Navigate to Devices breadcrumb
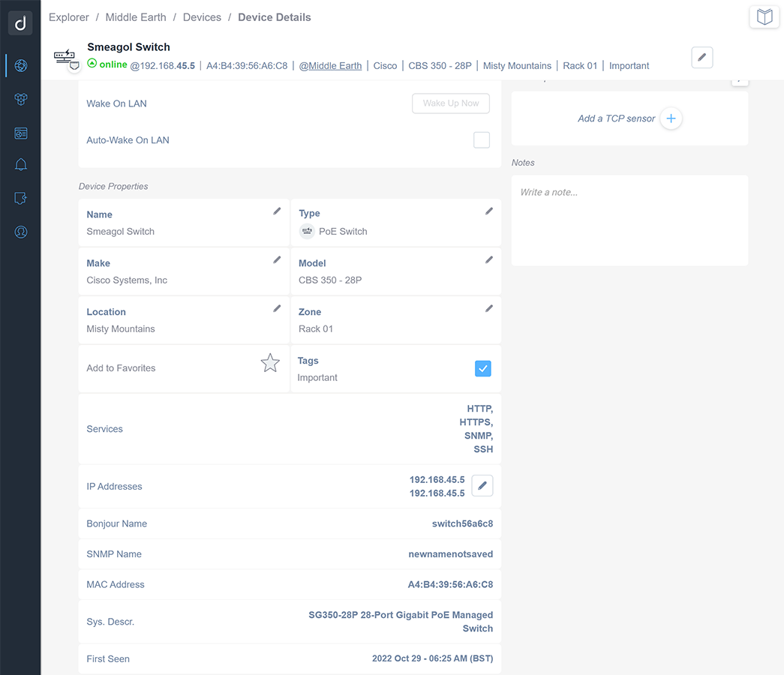This screenshot has width=784, height=675. click(x=202, y=17)
